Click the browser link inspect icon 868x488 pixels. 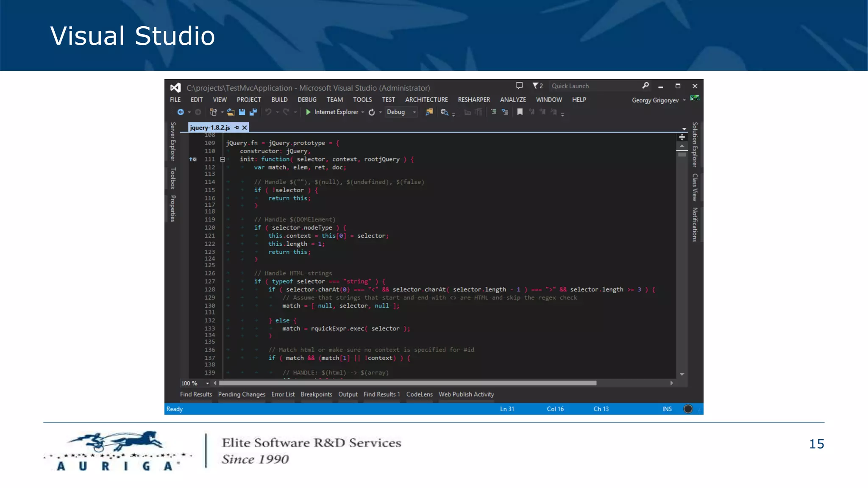[x=444, y=112]
